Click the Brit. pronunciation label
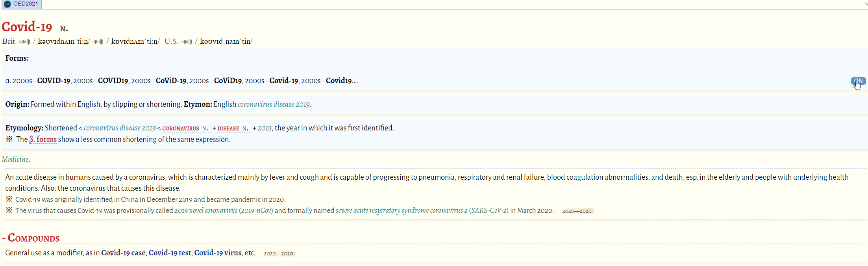Image resolution: width=868 pixels, height=266 pixels. [x=9, y=41]
